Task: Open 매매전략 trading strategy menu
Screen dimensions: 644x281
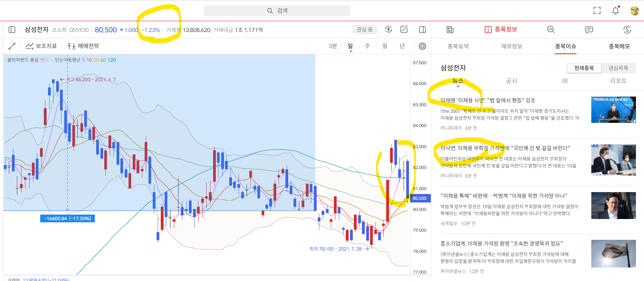Action: (83, 46)
